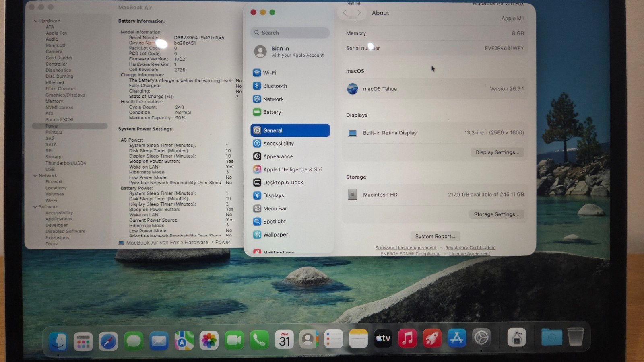Go back using the About back chevron
Screen dimensions: 644x362
pos(345,13)
